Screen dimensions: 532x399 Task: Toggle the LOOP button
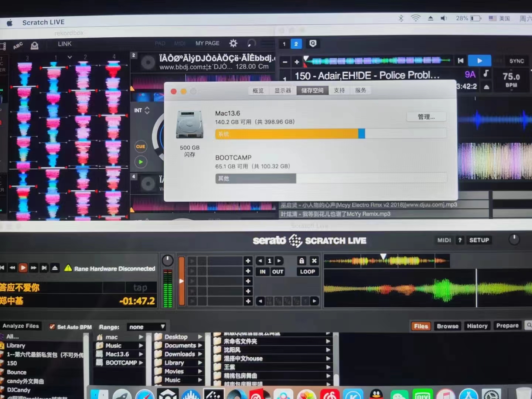pos(307,272)
